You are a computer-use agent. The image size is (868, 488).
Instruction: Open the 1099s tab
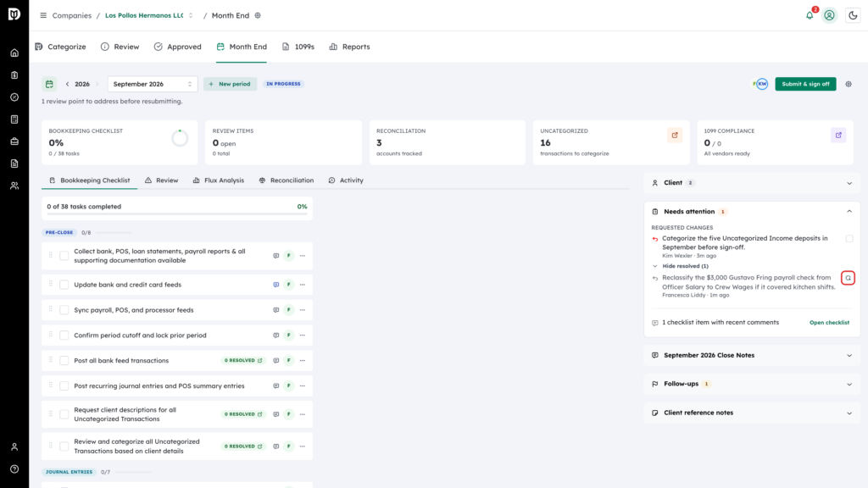tap(298, 47)
